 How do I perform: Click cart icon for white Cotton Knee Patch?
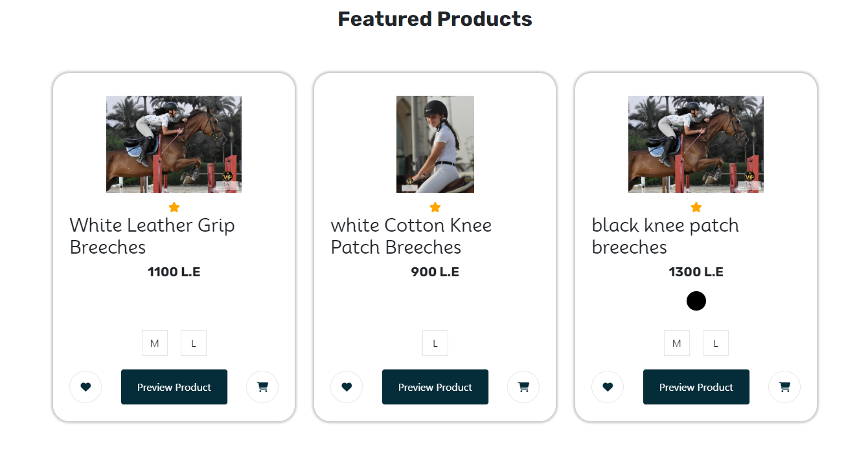[x=523, y=387]
